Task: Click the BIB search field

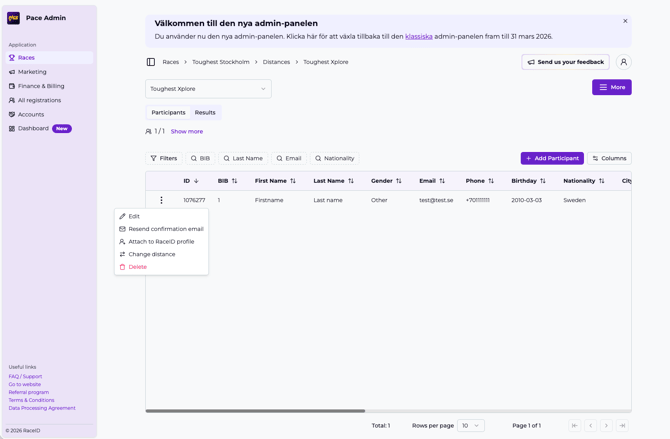Action: [201, 158]
